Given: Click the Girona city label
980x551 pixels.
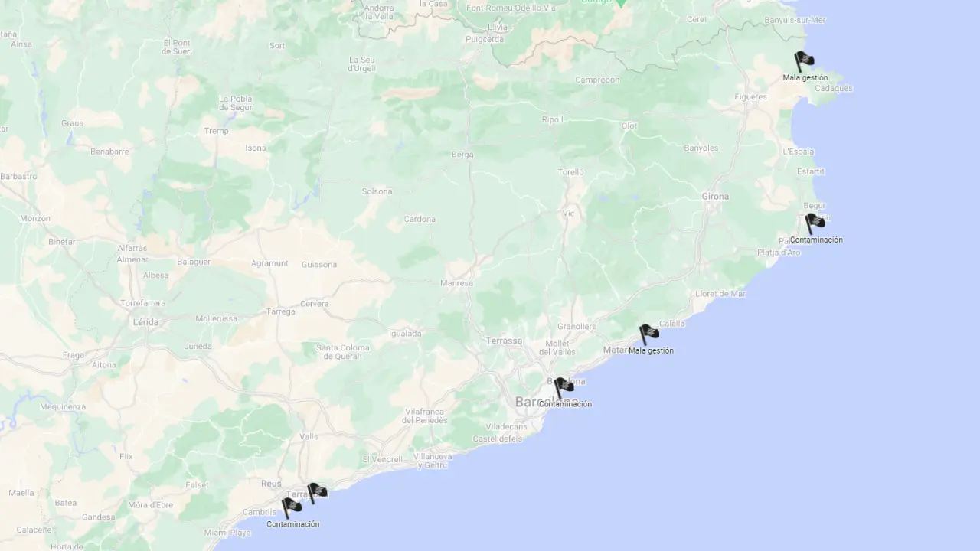Looking at the screenshot, I should click(x=715, y=197).
